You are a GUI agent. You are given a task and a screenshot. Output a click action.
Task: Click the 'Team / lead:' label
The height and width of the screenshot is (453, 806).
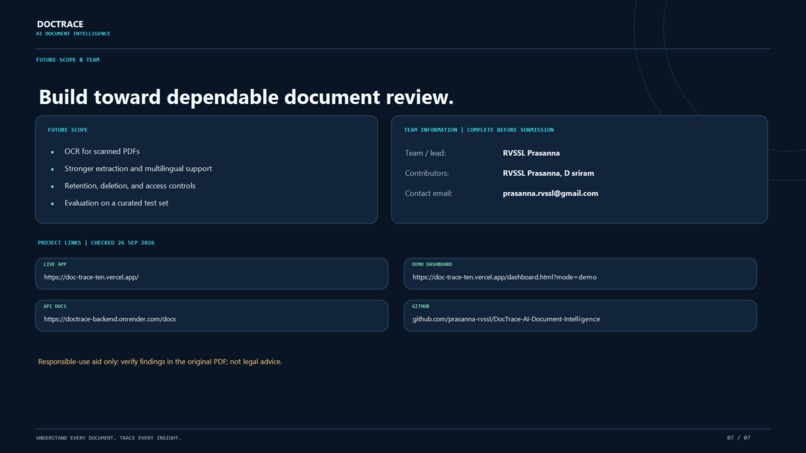[425, 153]
